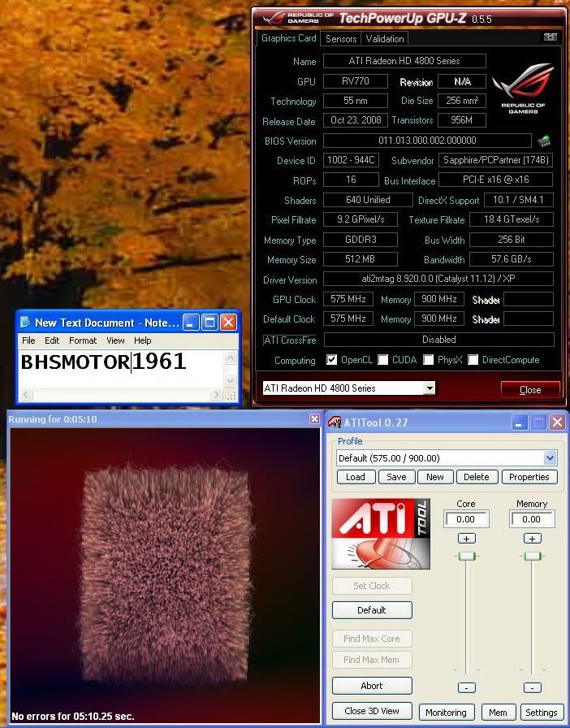
Task: Click the fur cube 3D rendering
Action: (x=167, y=574)
